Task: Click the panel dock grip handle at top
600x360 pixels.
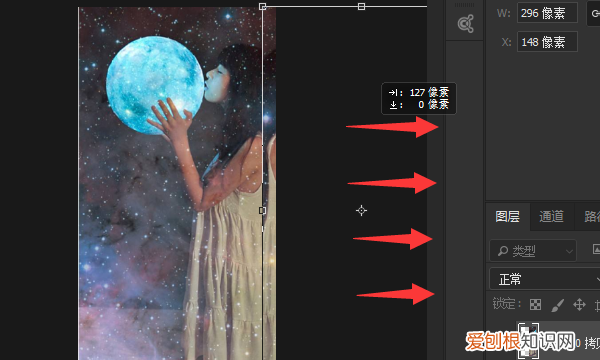Action: point(464,5)
